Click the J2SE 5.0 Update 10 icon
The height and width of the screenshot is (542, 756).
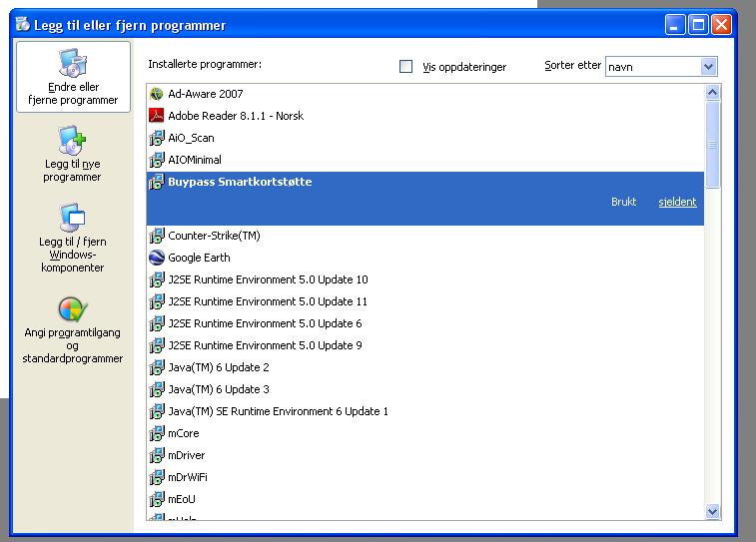coord(157,279)
